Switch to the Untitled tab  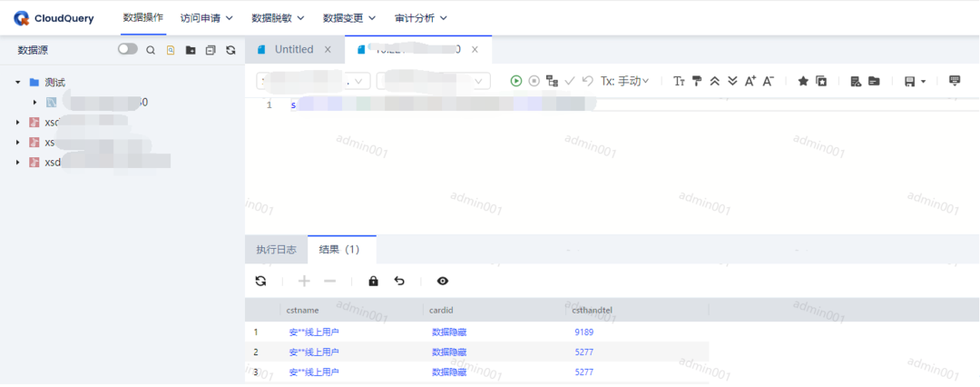(294, 49)
